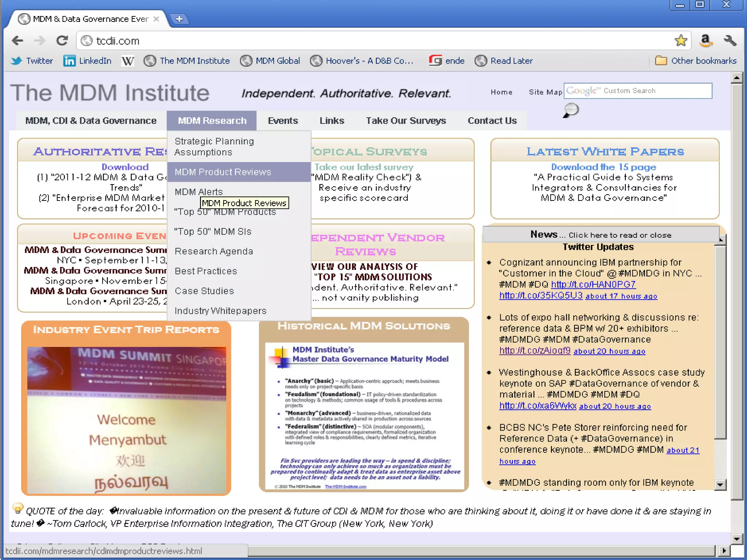Click the page scrollbar down arrow
Image resolution: width=747 pixels, height=560 pixels.
737,539
